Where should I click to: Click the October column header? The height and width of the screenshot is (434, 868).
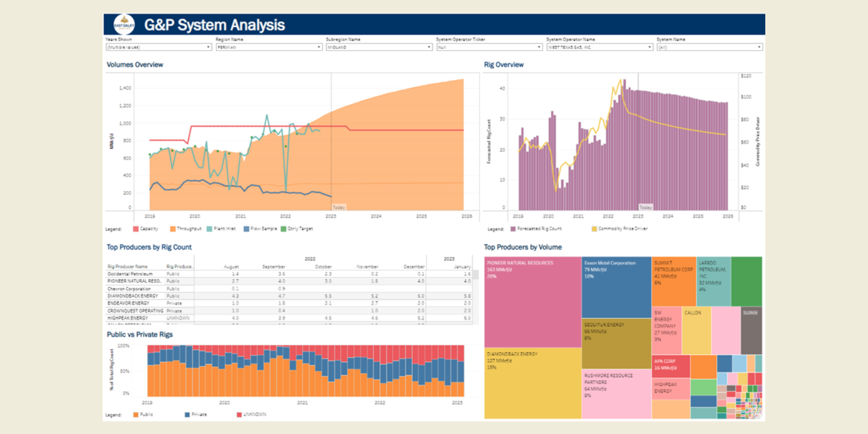(x=323, y=267)
